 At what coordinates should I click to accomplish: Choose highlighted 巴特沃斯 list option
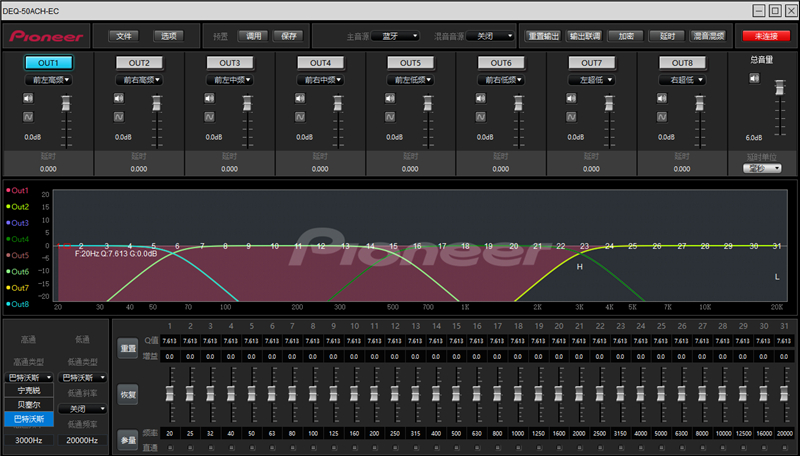click(29, 419)
